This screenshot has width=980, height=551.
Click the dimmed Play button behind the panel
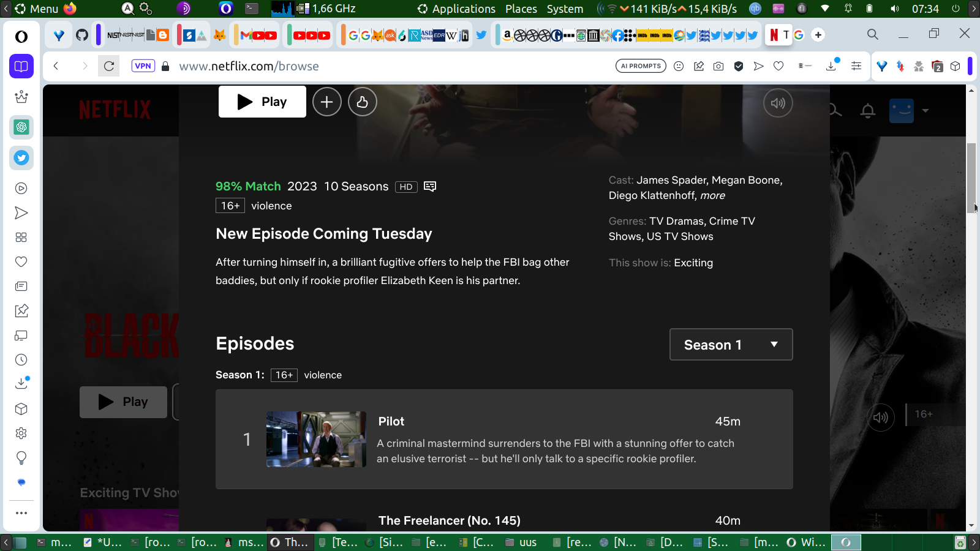click(x=123, y=402)
